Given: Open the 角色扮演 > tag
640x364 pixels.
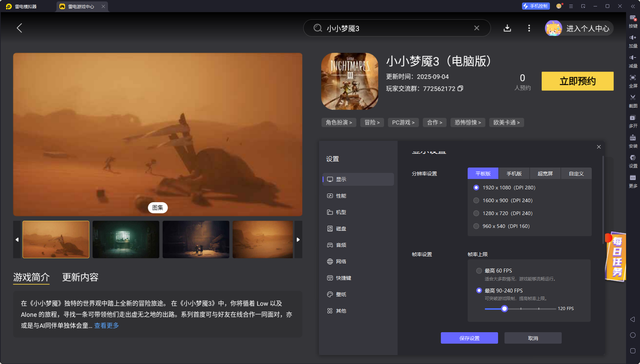Looking at the screenshot, I should (339, 123).
